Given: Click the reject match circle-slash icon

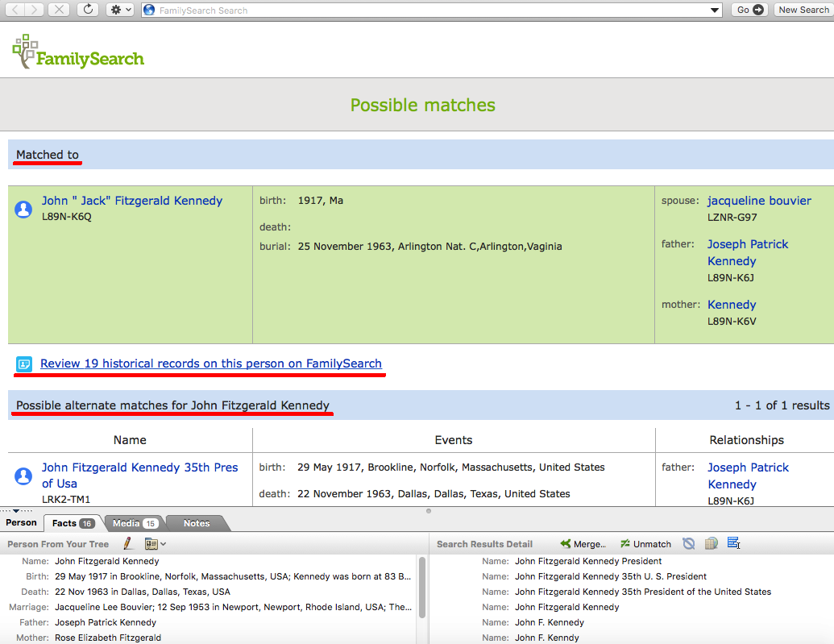Looking at the screenshot, I should [689, 543].
